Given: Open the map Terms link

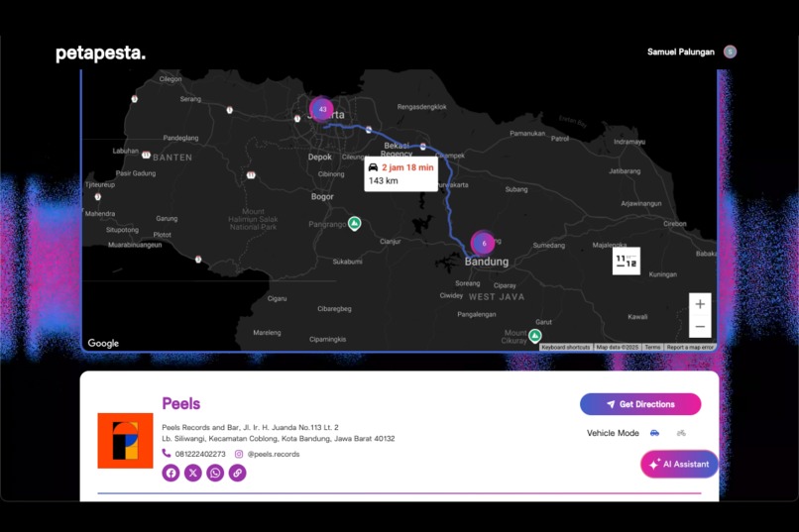Looking at the screenshot, I should click(x=652, y=347).
